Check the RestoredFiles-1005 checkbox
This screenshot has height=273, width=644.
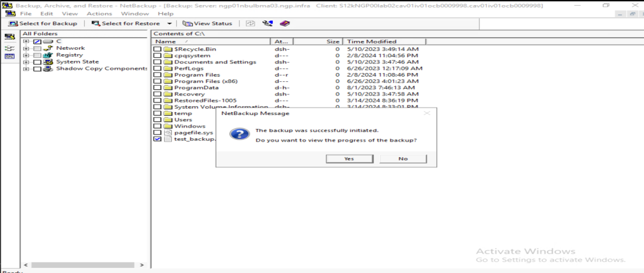(x=157, y=101)
